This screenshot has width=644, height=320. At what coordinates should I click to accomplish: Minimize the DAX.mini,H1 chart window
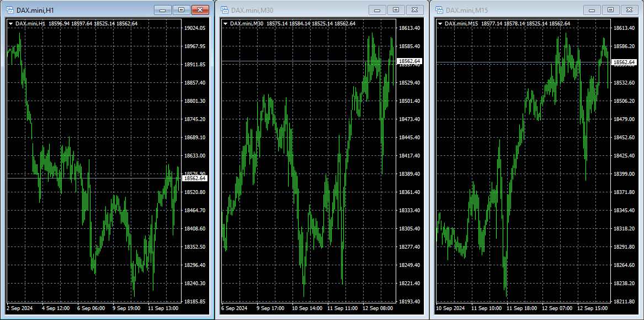pos(162,10)
